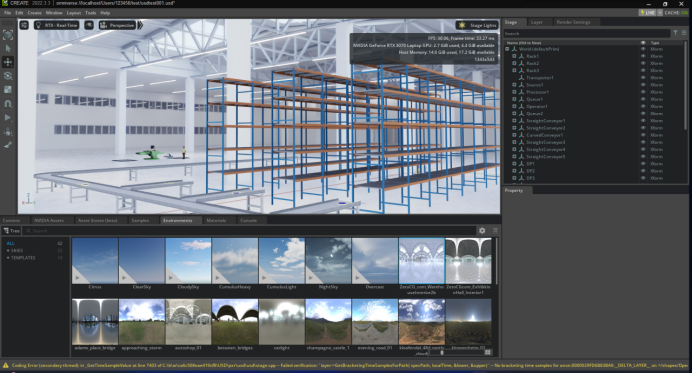
Task: Activate the Move gizmo tool
Action: coord(8,62)
